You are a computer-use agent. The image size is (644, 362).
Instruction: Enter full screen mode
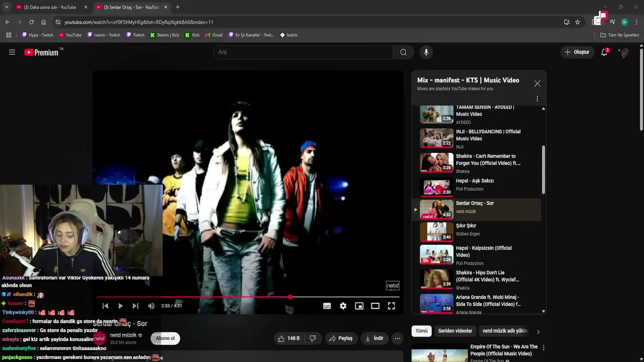(x=391, y=306)
